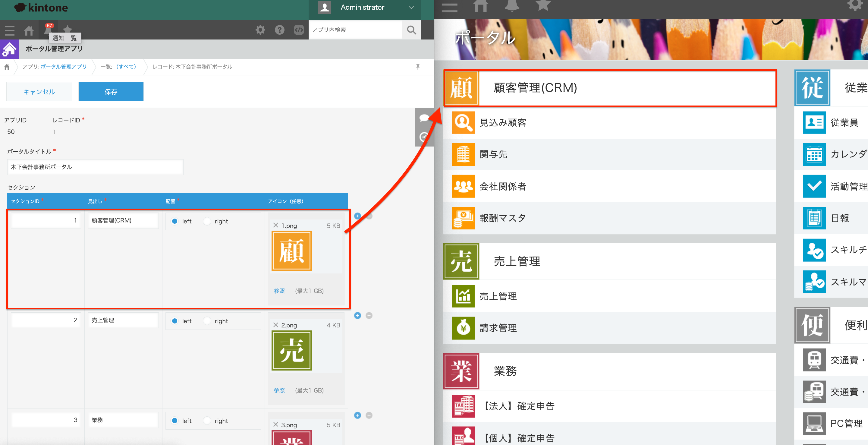868x445 pixels.
Task: Select the カレンダー icon in right sidebar
Action: [814, 154]
